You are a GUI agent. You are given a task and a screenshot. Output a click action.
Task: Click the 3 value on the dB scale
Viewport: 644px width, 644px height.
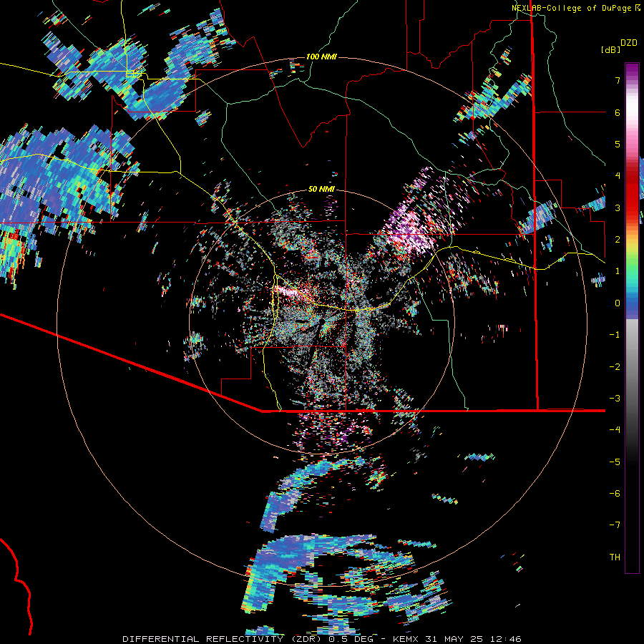tap(618, 208)
